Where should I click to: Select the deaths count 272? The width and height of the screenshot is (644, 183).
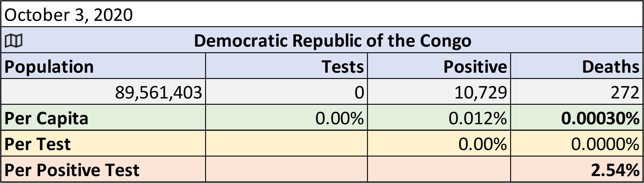point(577,92)
